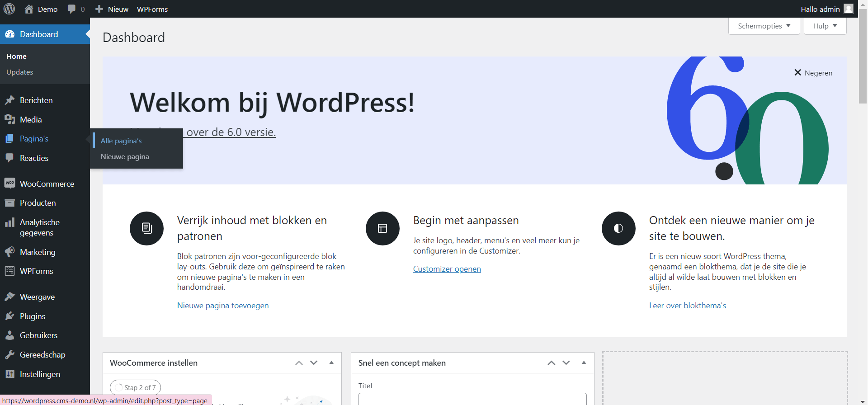Screen dimensions: 868x405
Task: Open the Hulp dropdown
Action: click(x=825, y=26)
